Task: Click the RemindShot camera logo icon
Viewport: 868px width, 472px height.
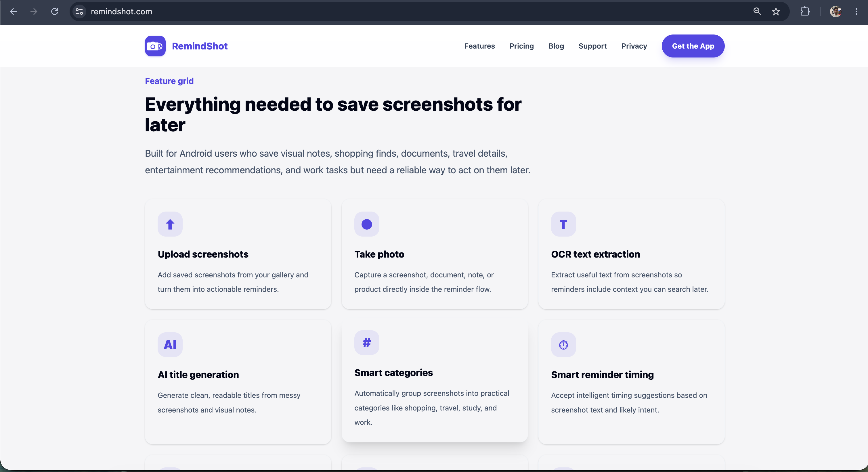Action: [x=155, y=46]
